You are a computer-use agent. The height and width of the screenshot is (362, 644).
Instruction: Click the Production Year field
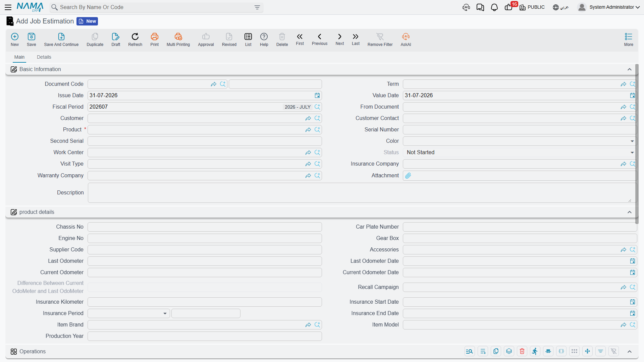pyautogui.click(x=205, y=336)
